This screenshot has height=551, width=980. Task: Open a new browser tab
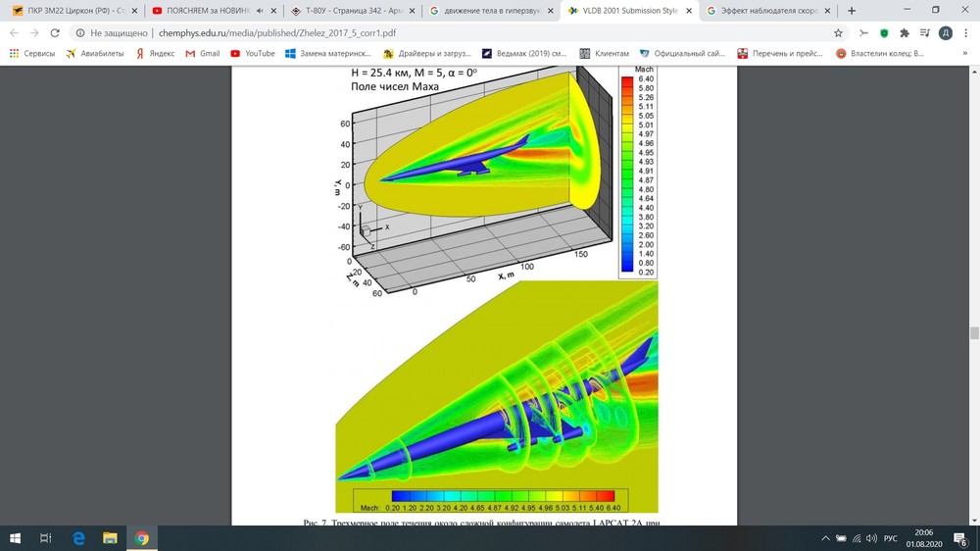852,11
